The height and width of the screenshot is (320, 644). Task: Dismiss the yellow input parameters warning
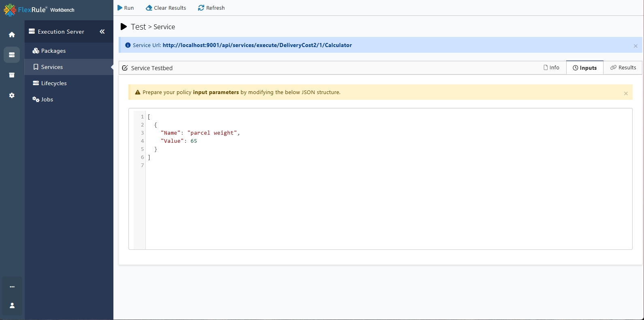pyautogui.click(x=626, y=93)
